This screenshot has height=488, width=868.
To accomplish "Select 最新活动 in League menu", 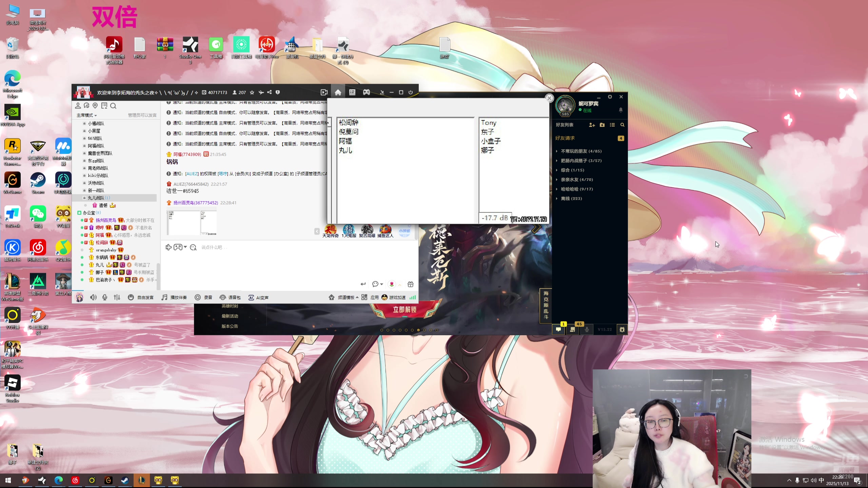I will point(230,316).
